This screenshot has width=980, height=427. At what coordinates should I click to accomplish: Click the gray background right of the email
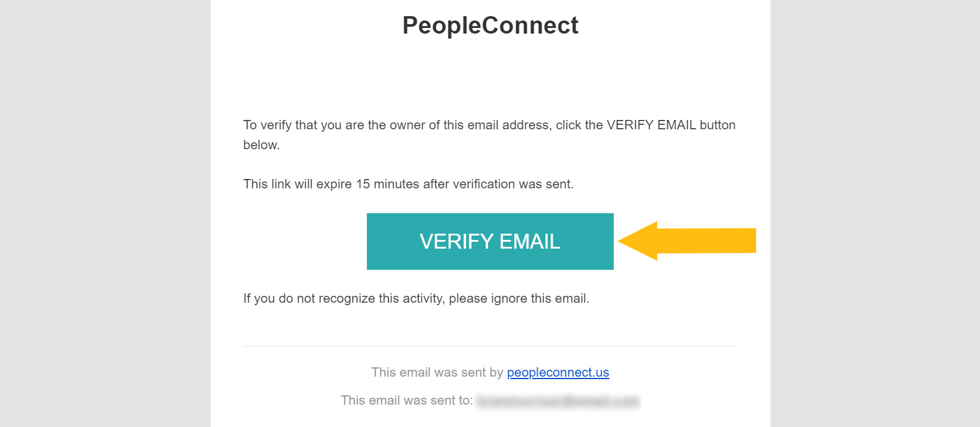875,213
